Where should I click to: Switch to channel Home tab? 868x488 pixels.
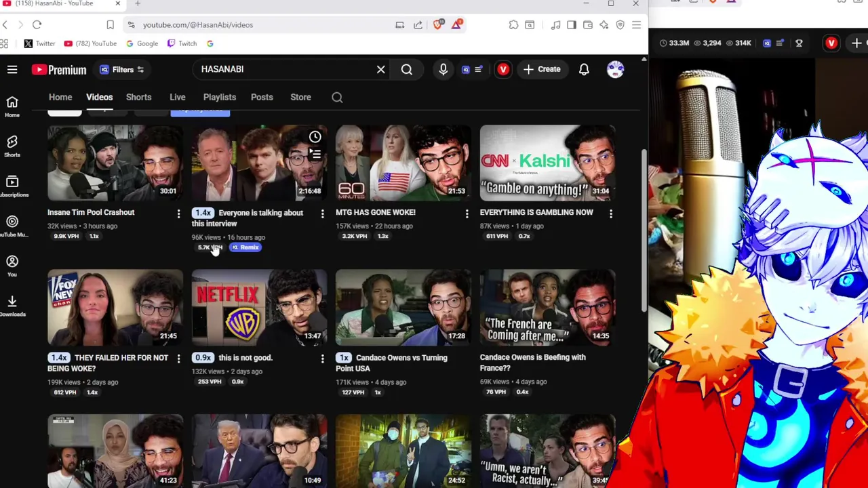coord(60,97)
